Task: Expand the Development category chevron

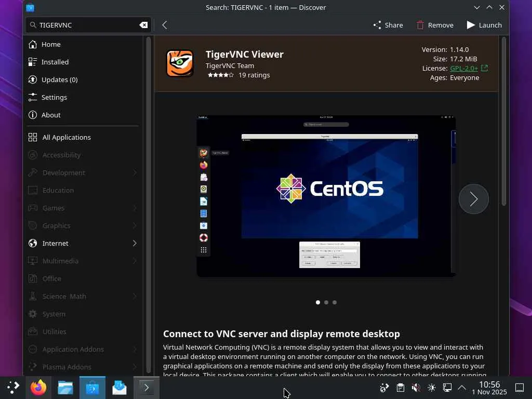Action: [x=135, y=172]
